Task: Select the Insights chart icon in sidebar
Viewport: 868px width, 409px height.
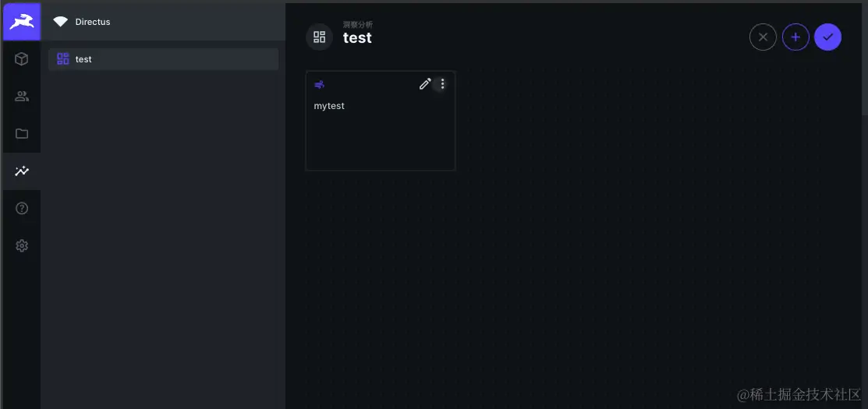Action: pyautogui.click(x=22, y=171)
